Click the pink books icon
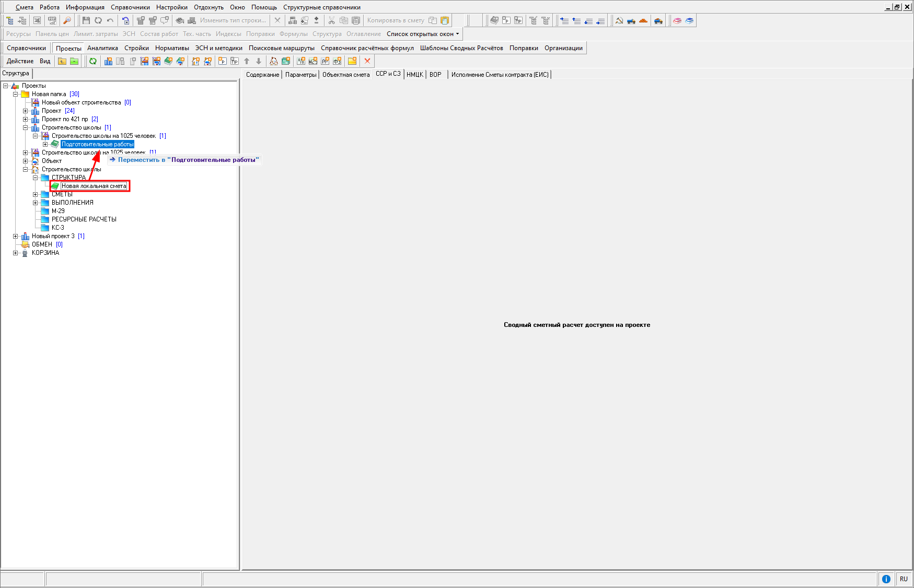Screen dimensions: 914x588 [677, 20]
